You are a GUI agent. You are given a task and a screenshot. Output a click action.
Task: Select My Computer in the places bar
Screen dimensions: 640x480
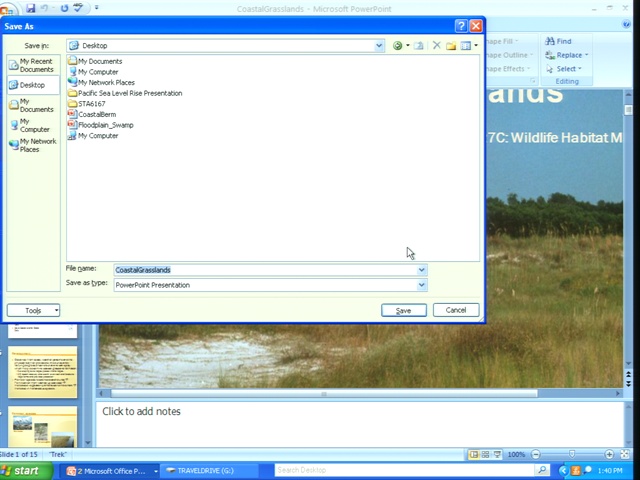33,125
